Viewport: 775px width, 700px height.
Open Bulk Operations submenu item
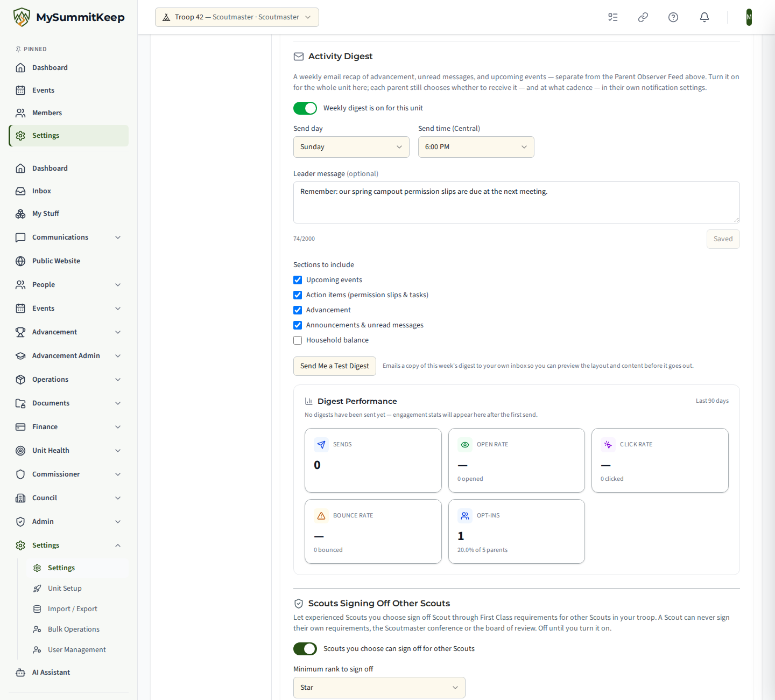tap(77, 629)
